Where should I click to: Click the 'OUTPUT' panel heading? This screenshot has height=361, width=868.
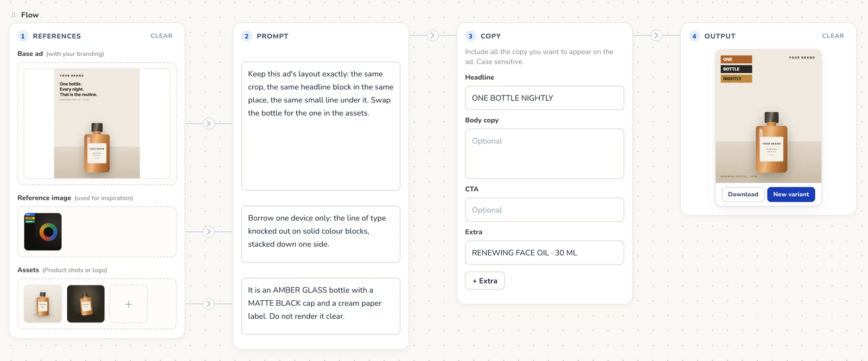(720, 36)
